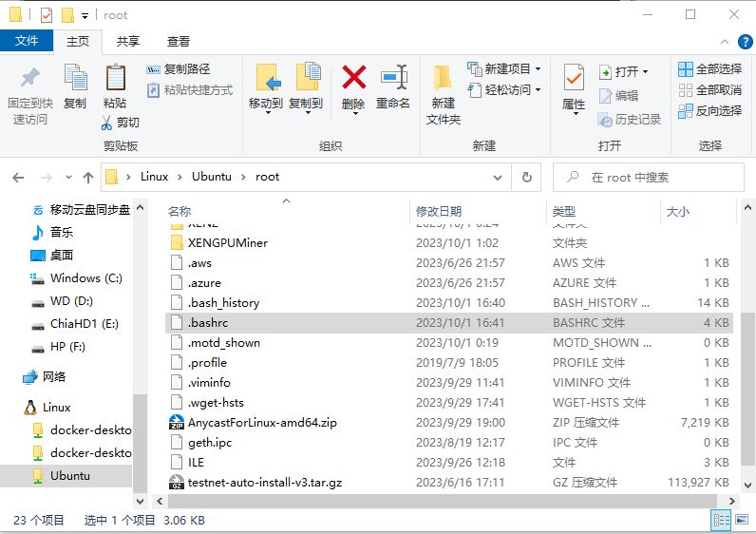Click Select none (全部取消)

[709, 89]
